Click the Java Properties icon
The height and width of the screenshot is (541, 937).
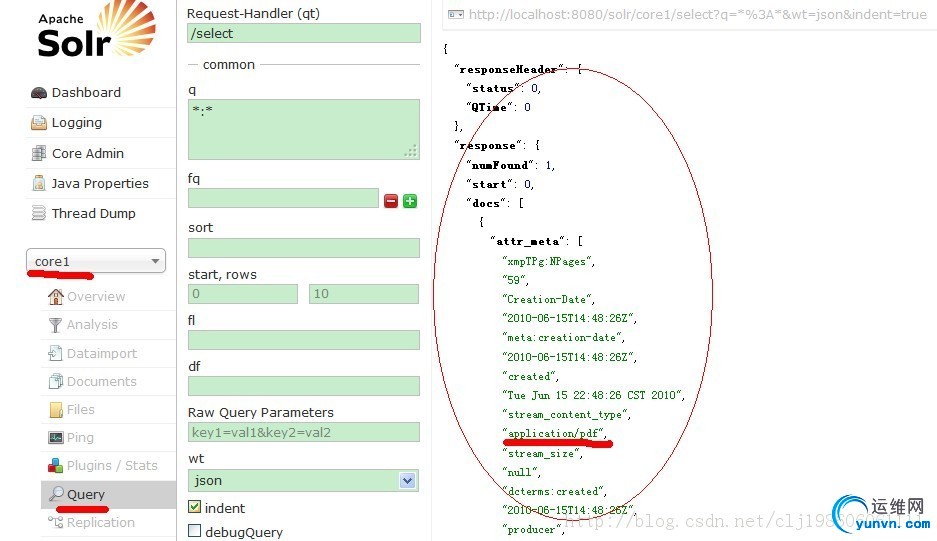click(x=39, y=183)
